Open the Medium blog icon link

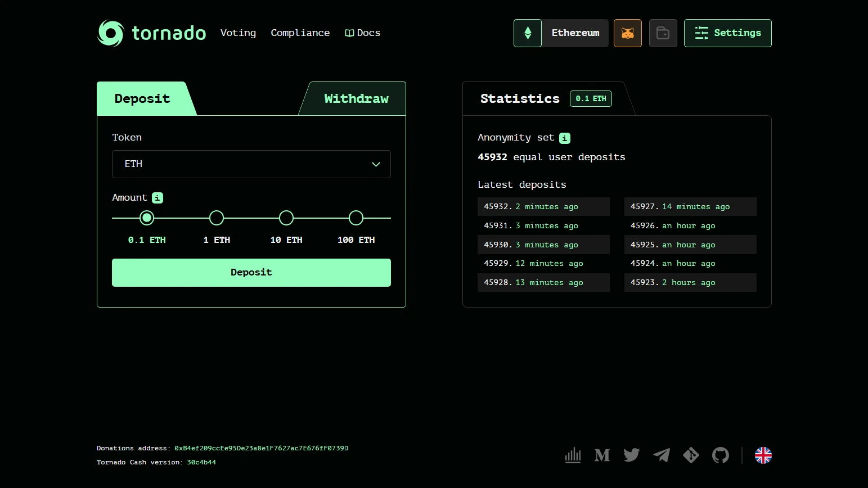(602, 455)
